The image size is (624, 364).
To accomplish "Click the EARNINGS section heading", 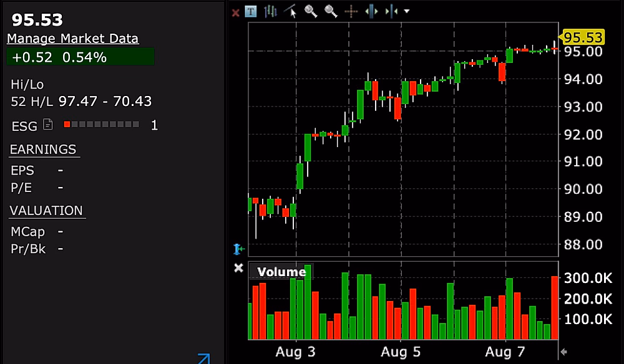I will click(43, 150).
